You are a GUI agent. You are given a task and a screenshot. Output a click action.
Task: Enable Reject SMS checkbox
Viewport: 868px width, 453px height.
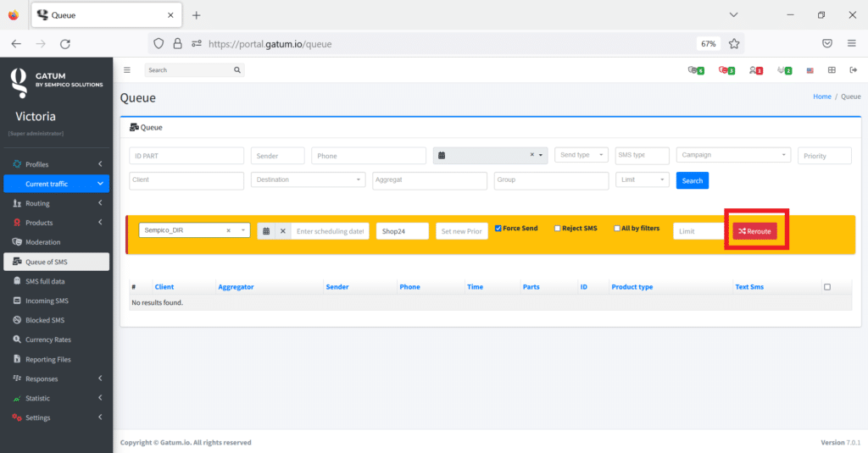pyautogui.click(x=558, y=229)
